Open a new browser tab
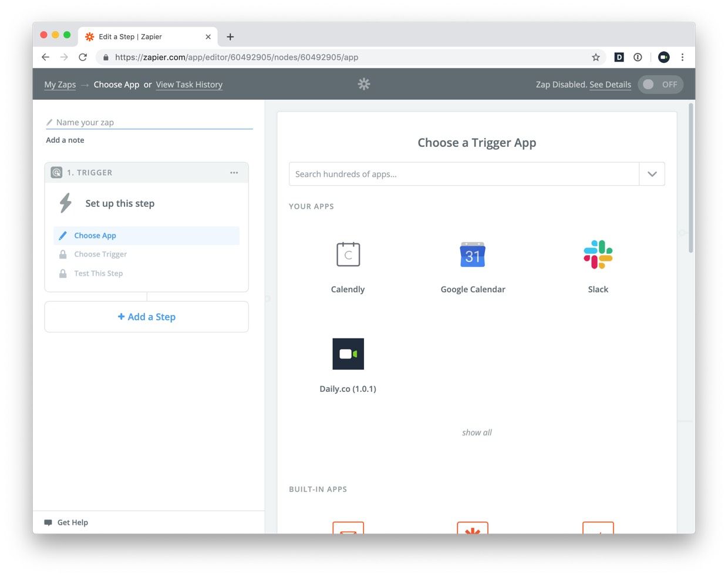The width and height of the screenshot is (728, 577). tap(230, 36)
